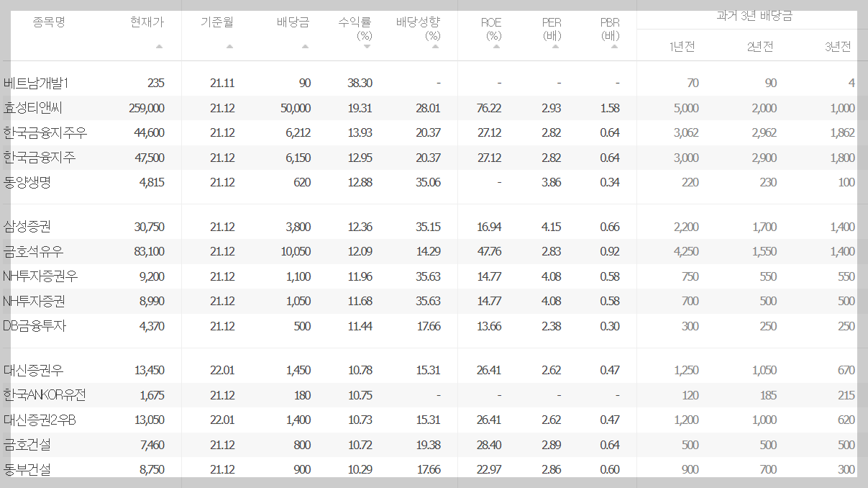Select the 0.30 PBR cell

[609, 327]
